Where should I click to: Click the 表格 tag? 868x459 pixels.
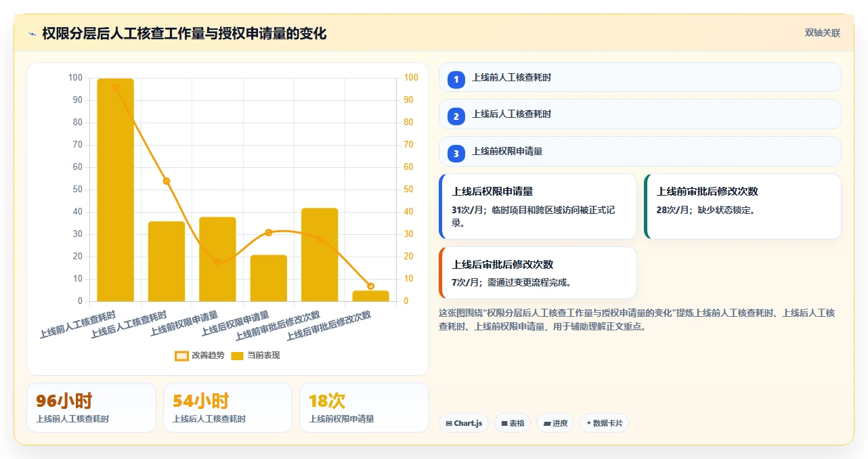coord(513,423)
